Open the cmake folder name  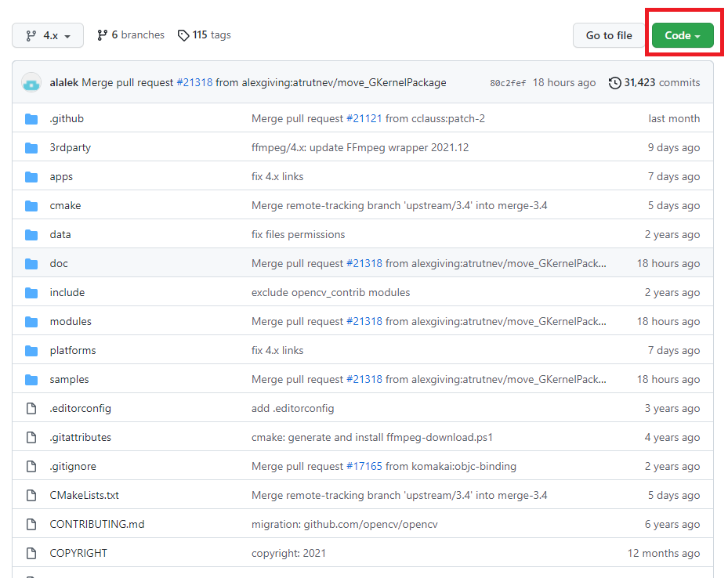pyautogui.click(x=65, y=205)
